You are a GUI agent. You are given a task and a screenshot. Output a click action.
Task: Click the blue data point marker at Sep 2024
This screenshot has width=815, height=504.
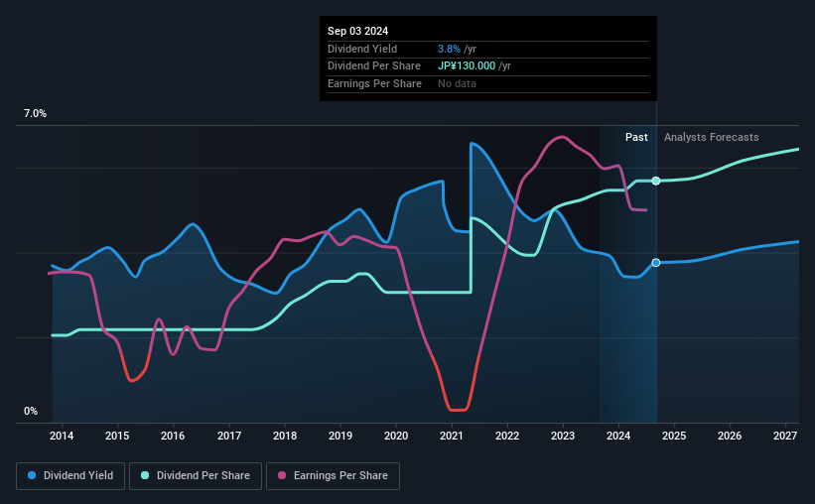[656, 263]
